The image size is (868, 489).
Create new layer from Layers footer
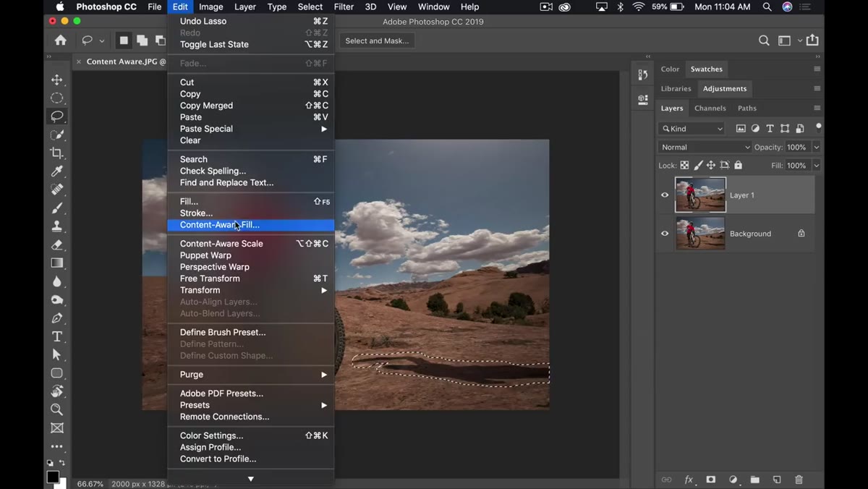pyautogui.click(x=777, y=480)
